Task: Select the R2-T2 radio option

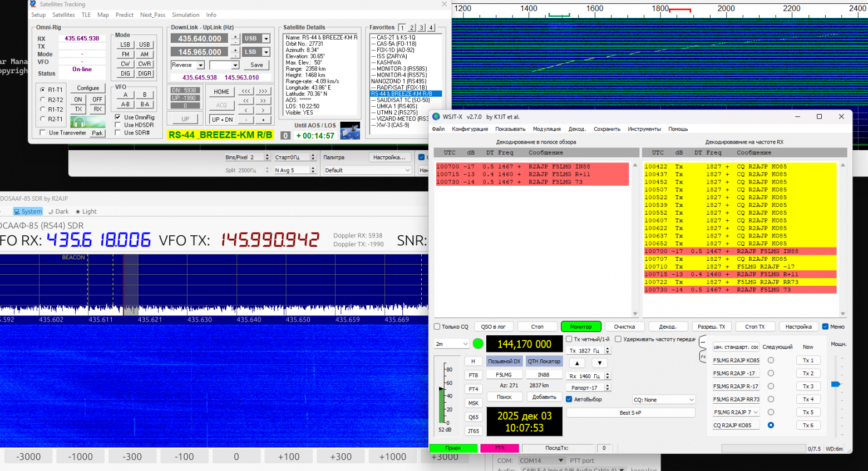Action: pyautogui.click(x=43, y=100)
